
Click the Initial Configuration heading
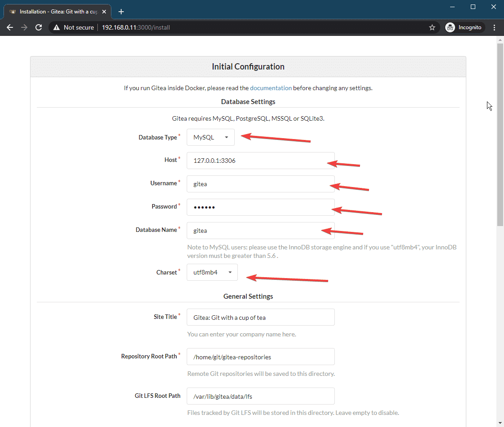click(248, 66)
